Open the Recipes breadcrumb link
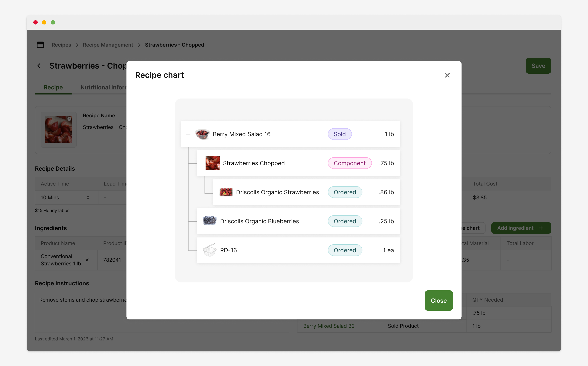This screenshot has width=588, height=366. [61, 45]
